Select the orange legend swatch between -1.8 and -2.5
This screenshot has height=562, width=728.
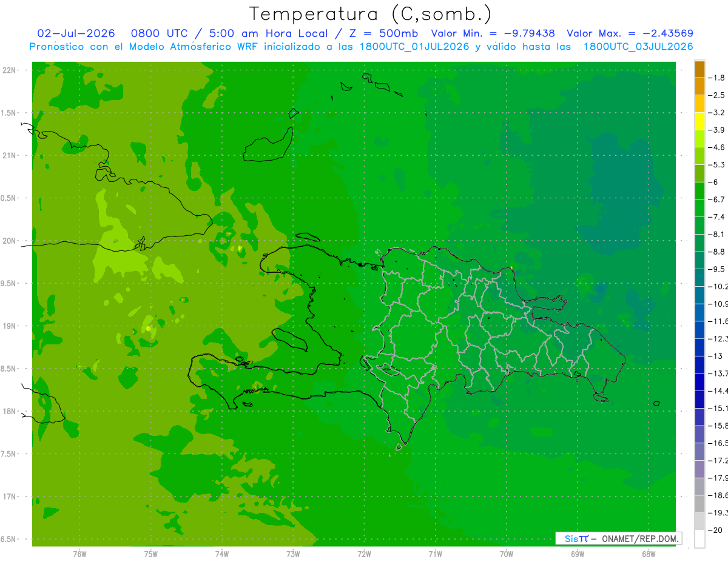tap(699, 87)
